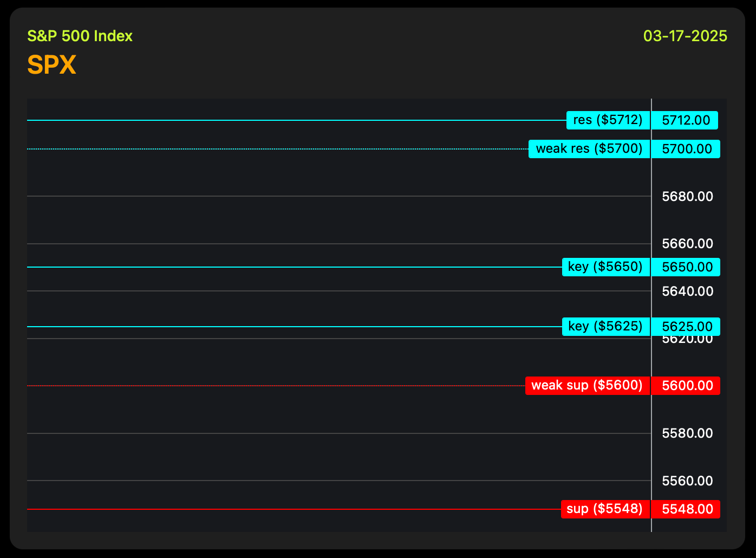The width and height of the screenshot is (756, 558).
Task: Select the weak sup ($5600) label
Action: click(x=588, y=386)
